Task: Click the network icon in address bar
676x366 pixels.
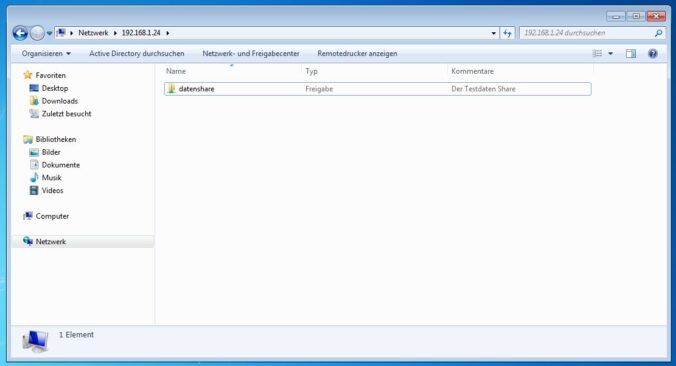Action: coord(61,33)
